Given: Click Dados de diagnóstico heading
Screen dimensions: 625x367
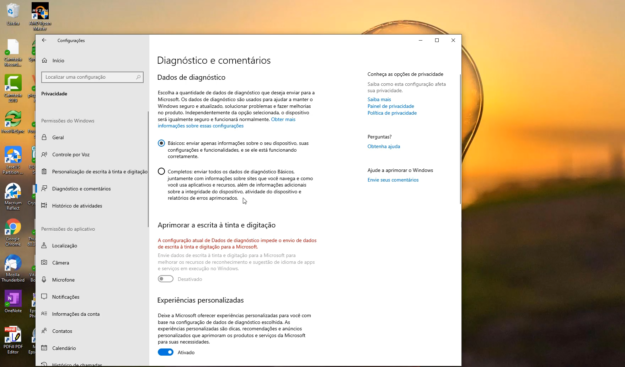Looking at the screenshot, I should click(x=191, y=77).
